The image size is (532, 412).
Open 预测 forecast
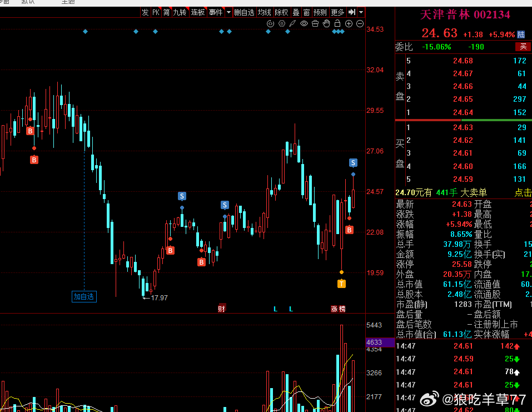[x=320, y=12]
